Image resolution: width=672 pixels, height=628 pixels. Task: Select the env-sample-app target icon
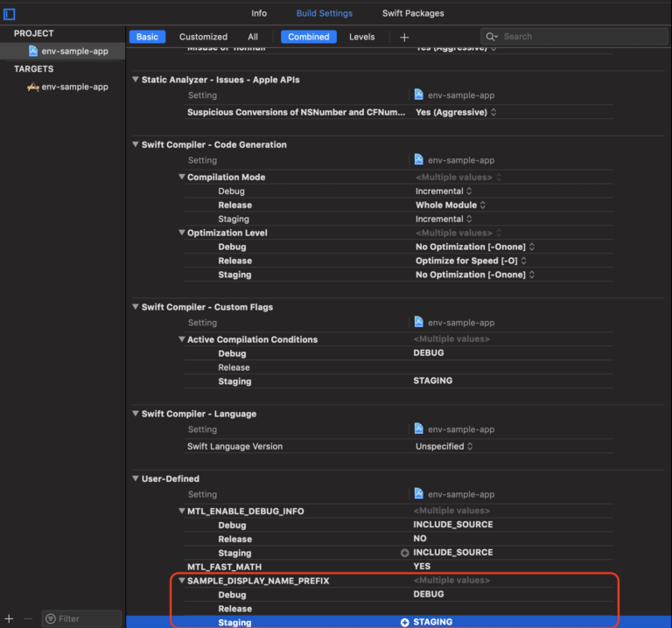tap(33, 87)
